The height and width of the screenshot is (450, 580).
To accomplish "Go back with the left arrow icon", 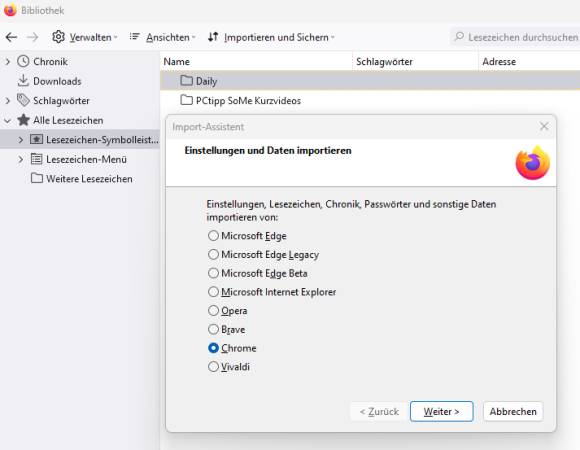I will 11,37.
